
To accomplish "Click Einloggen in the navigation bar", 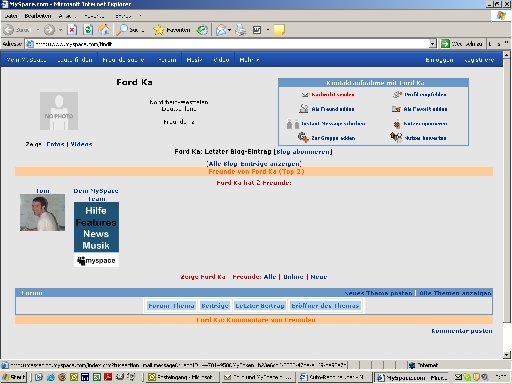I will tap(439, 60).
